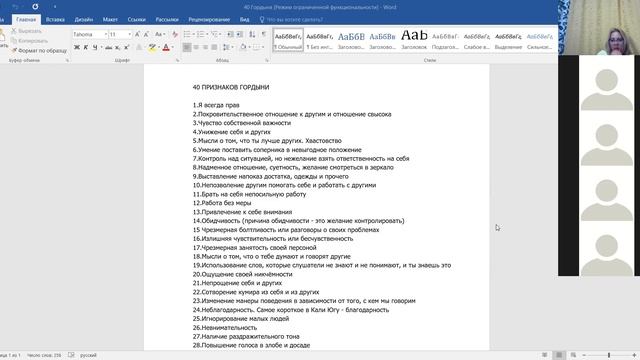The image size is (640, 360).
Task: Switch to print layout view
Action: (559, 355)
